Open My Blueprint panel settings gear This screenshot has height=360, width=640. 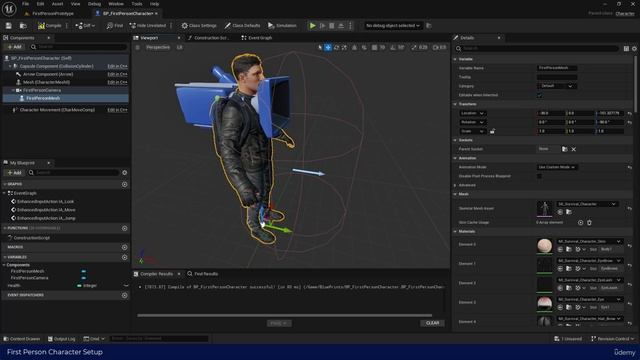[x=124, y=173]
